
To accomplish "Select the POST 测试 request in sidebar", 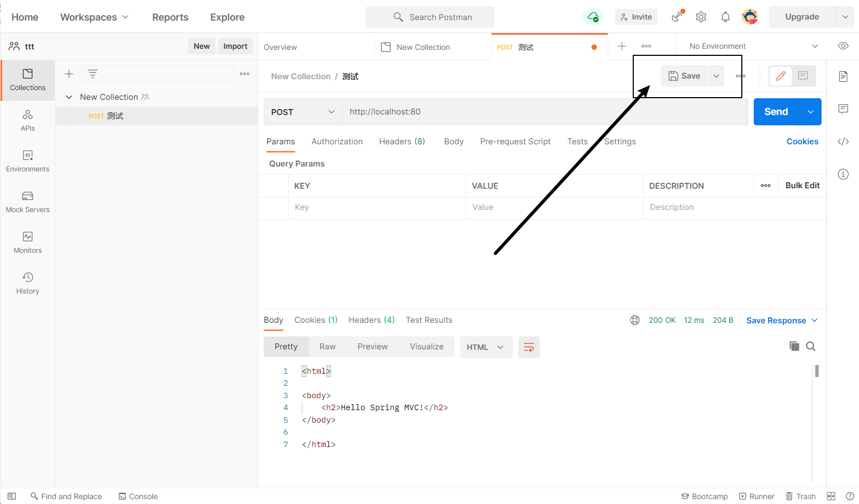I will [156, 116].
